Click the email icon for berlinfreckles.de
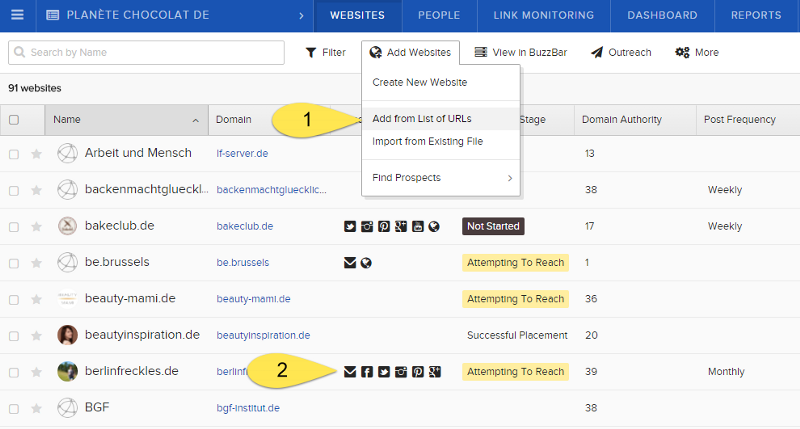 pyautogui.click(x=349, y=372)
